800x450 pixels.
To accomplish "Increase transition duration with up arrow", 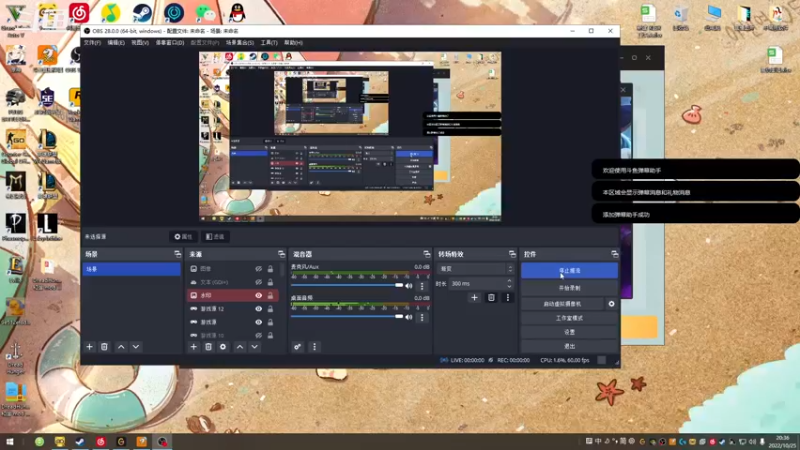I will click(509, 281).
